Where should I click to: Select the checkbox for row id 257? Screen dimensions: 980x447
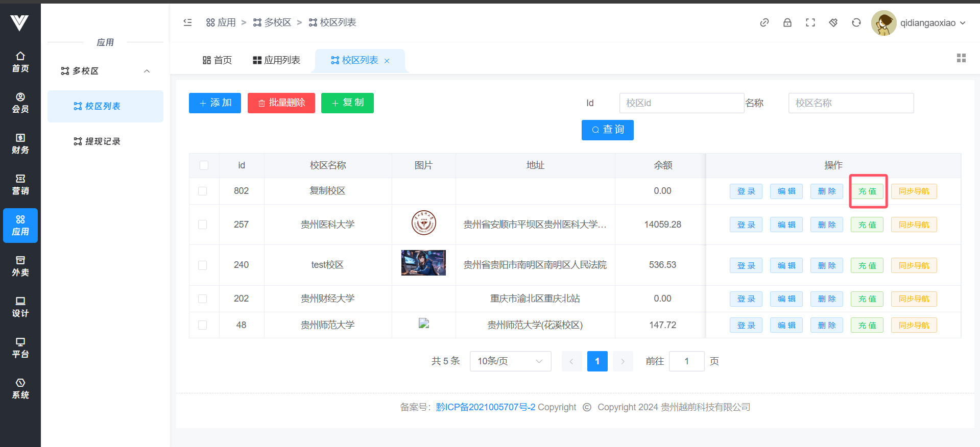(203, 225)
